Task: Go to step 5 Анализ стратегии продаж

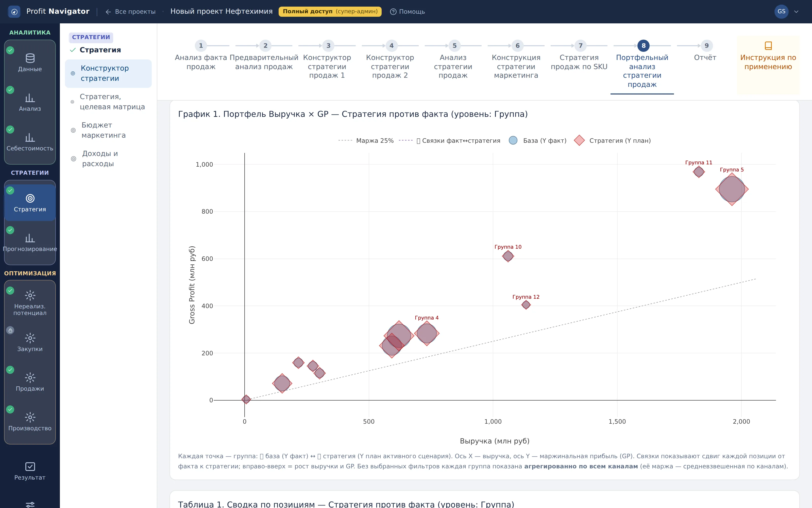Action: [x=453, y=60]
